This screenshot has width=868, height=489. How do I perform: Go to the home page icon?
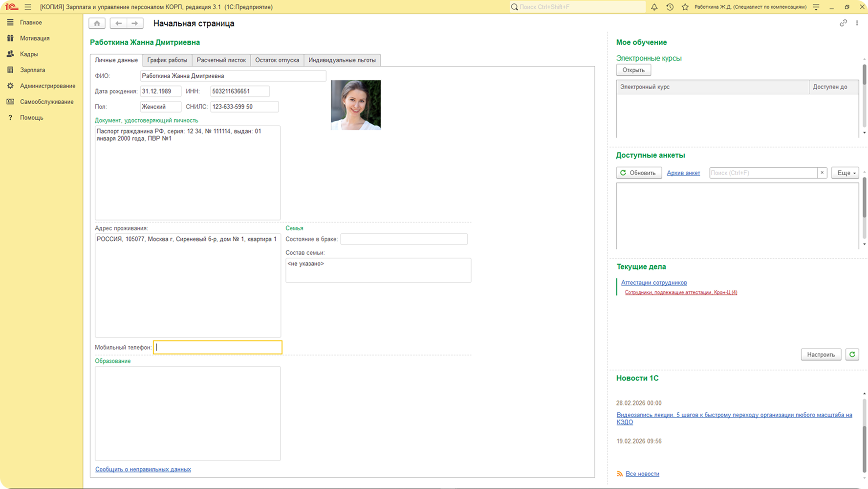coord(97,23)
